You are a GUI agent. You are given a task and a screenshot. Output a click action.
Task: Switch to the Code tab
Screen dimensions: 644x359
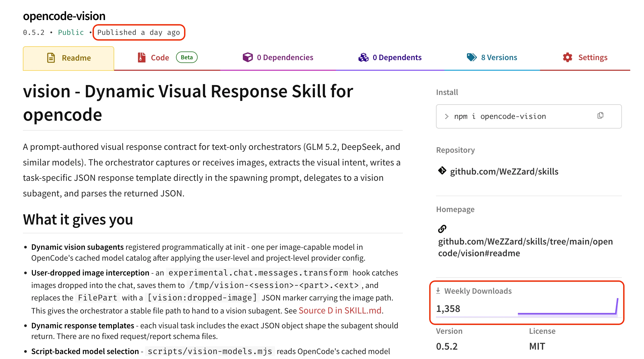pyautogui.click(x=167, y=57)
